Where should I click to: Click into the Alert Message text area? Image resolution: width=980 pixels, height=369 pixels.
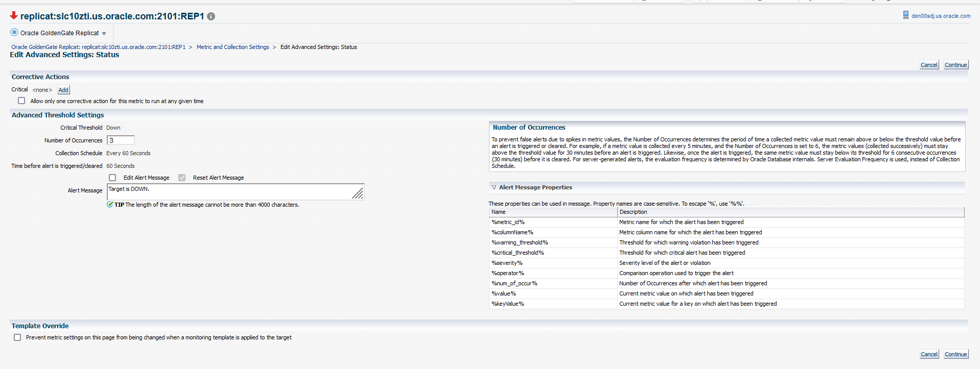230,191
